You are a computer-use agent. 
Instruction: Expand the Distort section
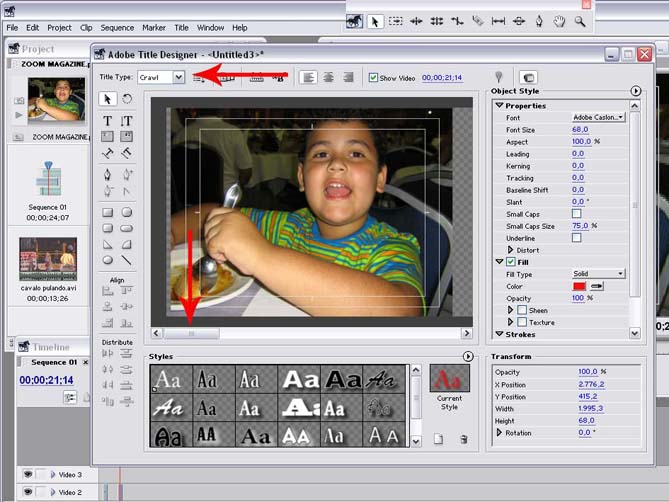tap(512, 250)
